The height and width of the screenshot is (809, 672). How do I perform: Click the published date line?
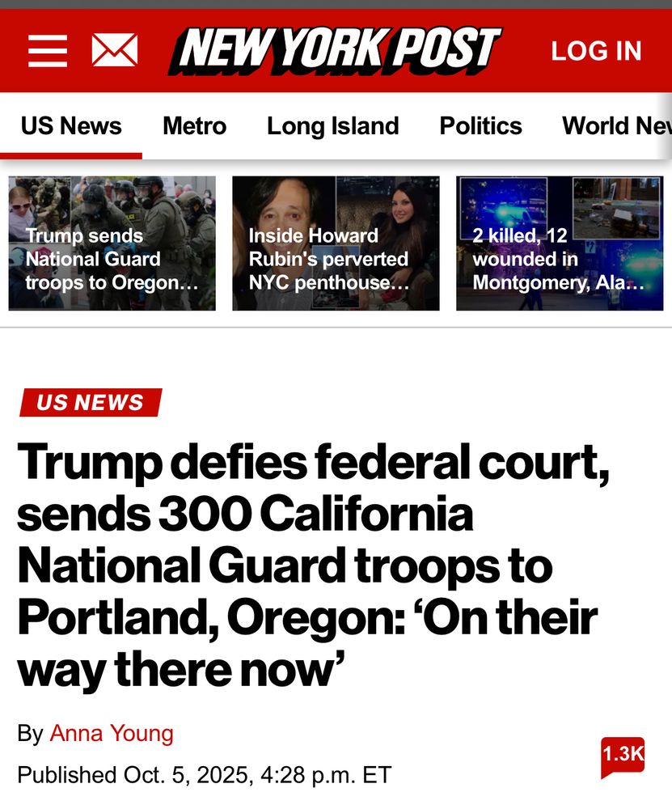[x=205, y=775]
